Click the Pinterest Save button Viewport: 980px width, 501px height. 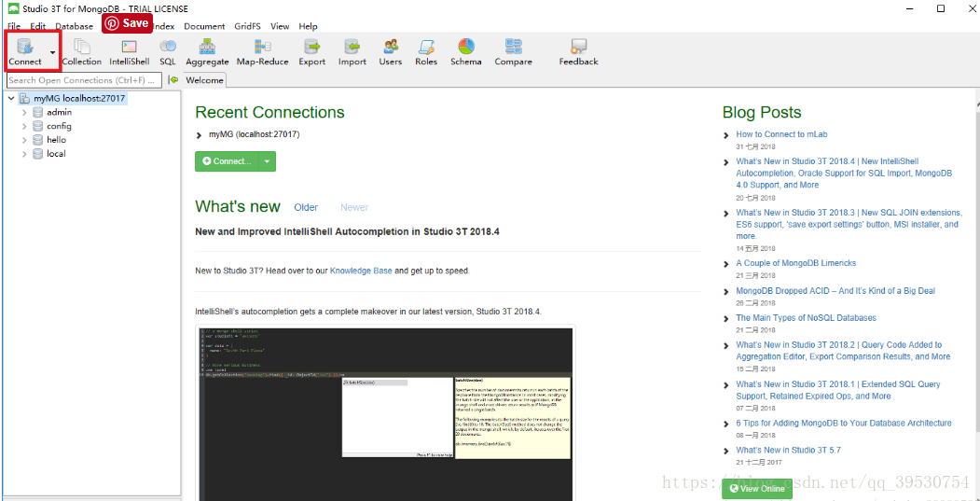(x=128, y=23)
